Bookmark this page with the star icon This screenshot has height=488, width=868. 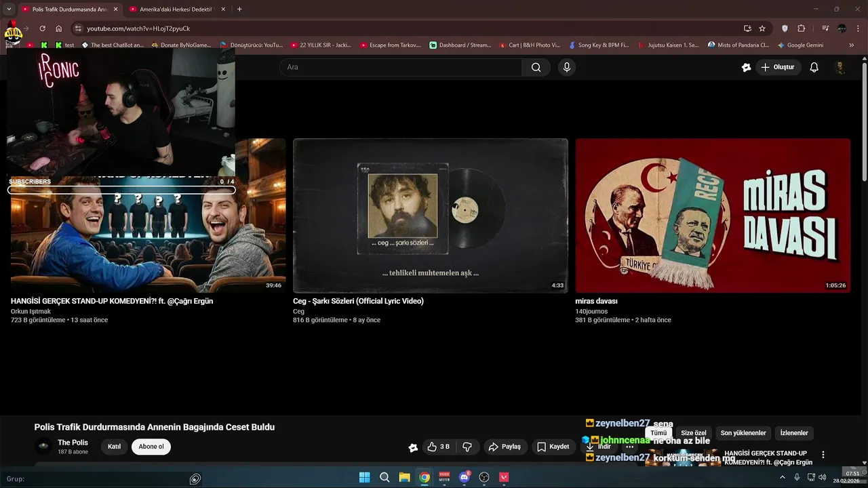pyautogui.click(x=762, y=28)
